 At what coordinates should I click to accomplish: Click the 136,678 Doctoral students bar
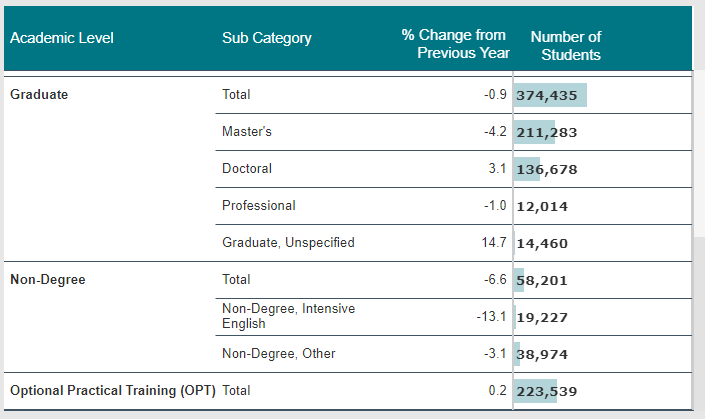click(546, 169)
